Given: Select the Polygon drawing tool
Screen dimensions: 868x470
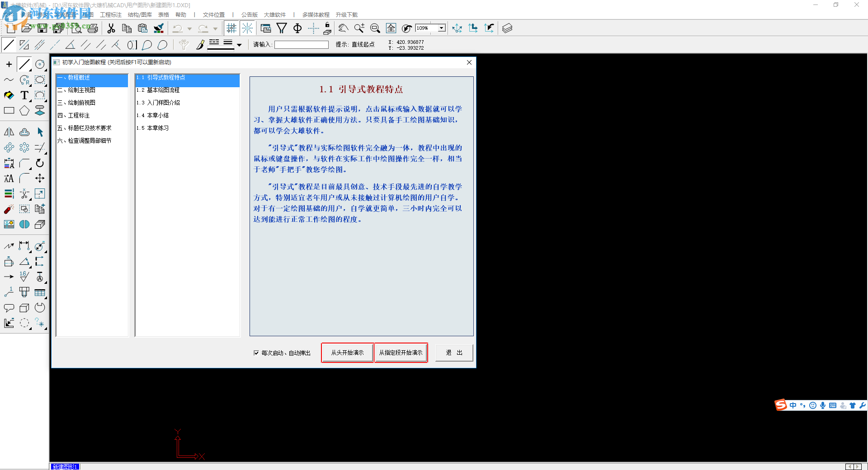Looking at the screenshot, I should click(x=24, y=111).
